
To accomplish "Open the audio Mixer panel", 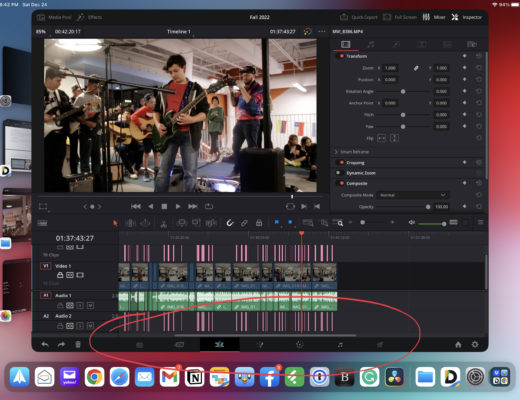I will tap(434, 17).
